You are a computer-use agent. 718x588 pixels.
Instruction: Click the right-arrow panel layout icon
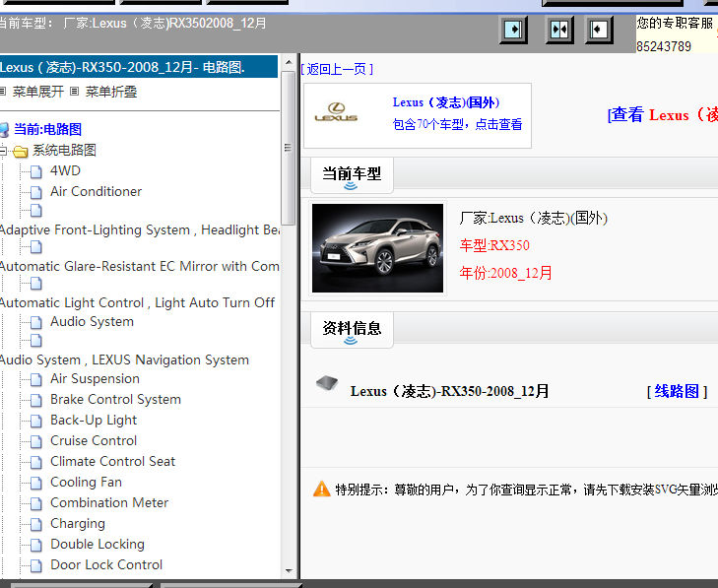coord(513,31)
